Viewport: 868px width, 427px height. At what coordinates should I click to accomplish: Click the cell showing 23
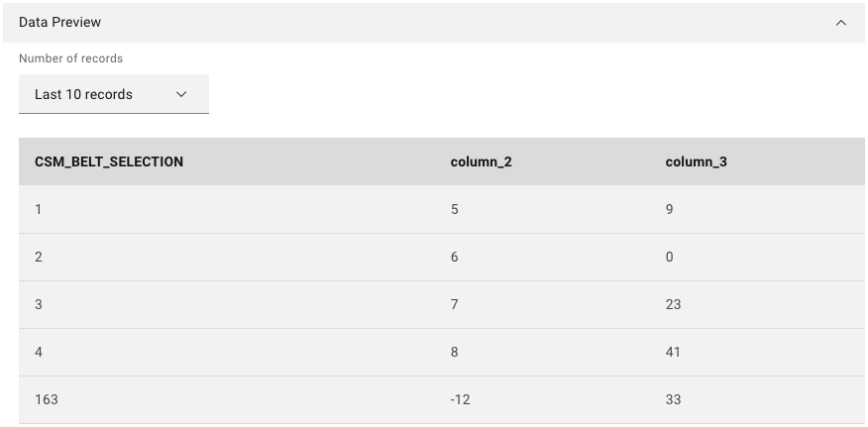point(673,304)
